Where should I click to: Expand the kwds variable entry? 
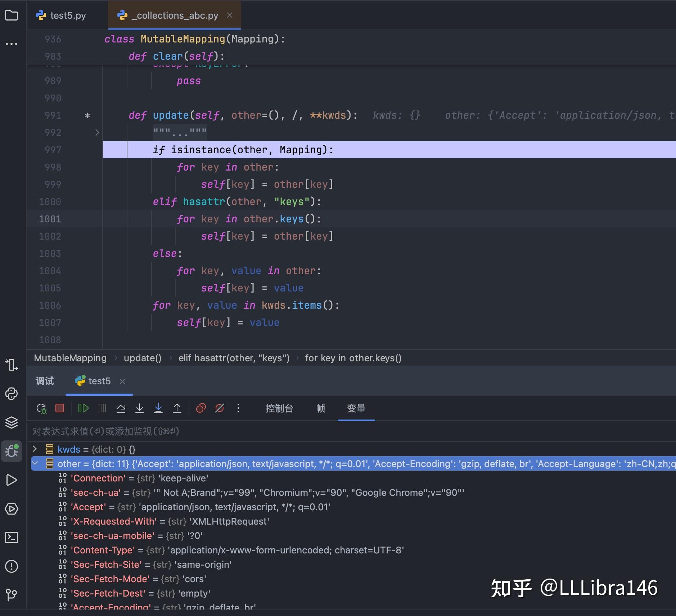(35, 449)
